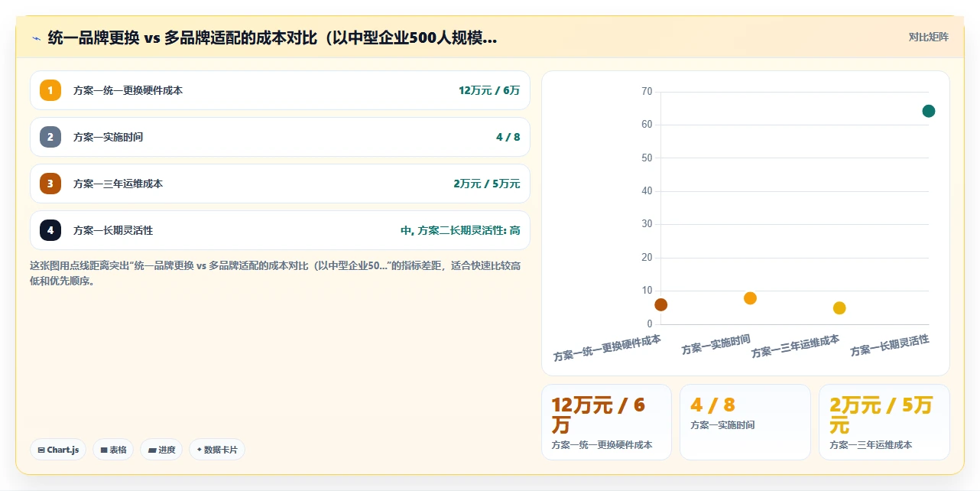
Task: Click the dark number 4 badge
Action: coord(50,230)
